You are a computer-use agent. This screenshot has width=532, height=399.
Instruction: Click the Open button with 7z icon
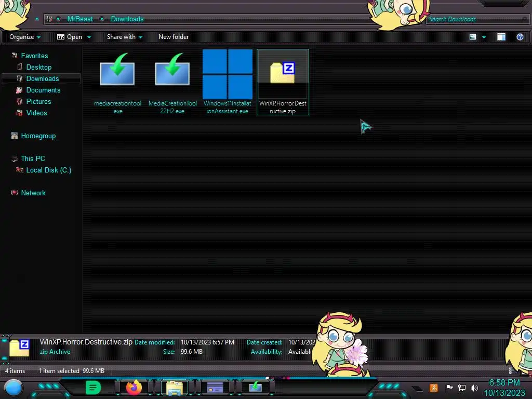click(70, 37)
